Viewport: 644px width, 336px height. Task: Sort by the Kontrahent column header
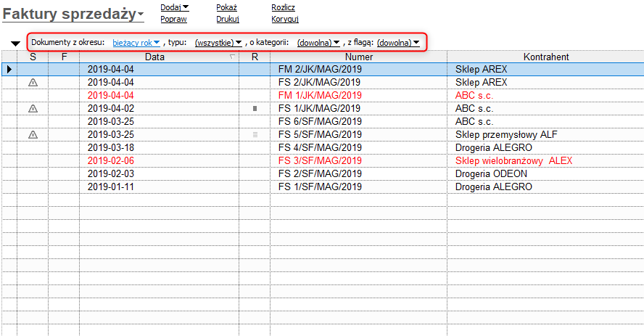[x=546, y=57]
